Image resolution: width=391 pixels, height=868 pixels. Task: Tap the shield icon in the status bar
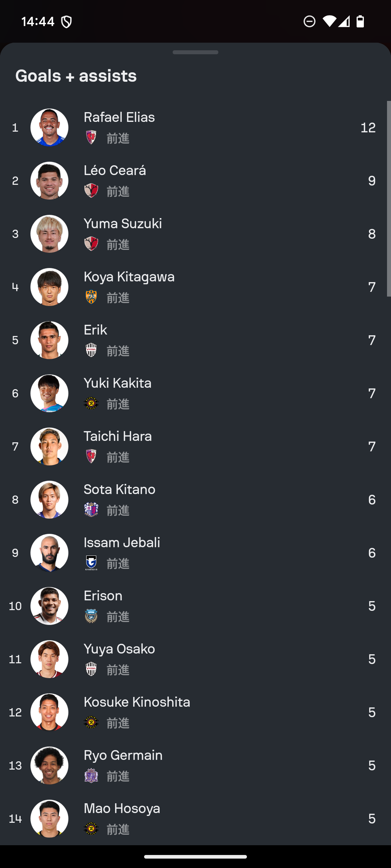pyautogui.click(x=67, y=22)
